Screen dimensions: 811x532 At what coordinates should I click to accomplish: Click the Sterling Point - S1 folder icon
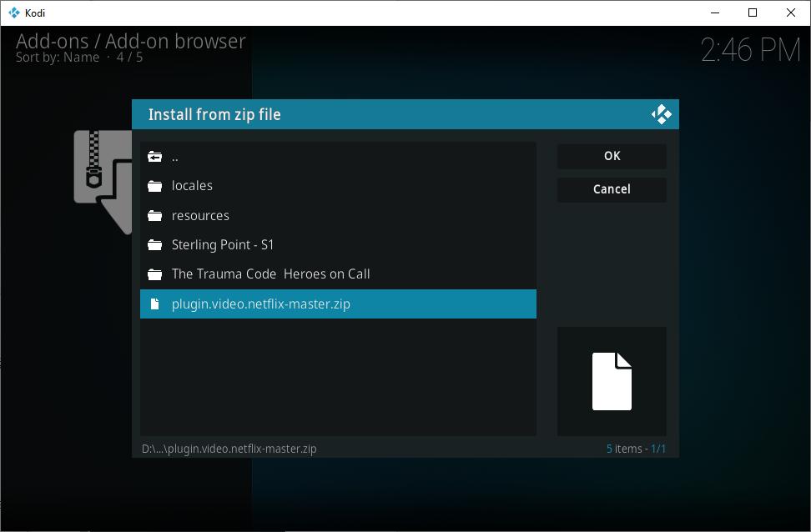[x=154, y=244]
